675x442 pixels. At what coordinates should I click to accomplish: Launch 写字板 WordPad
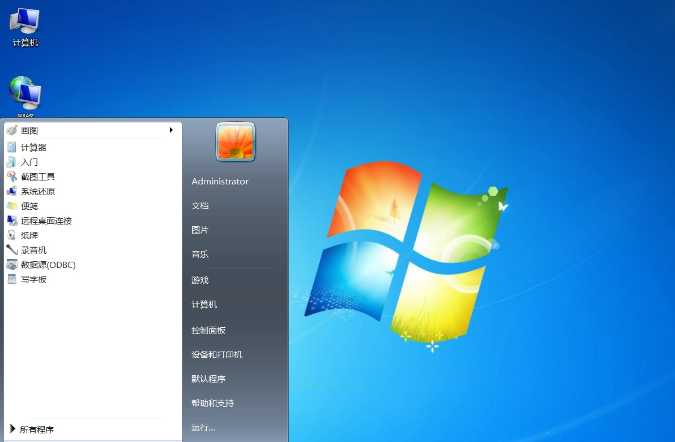point(27,279)
